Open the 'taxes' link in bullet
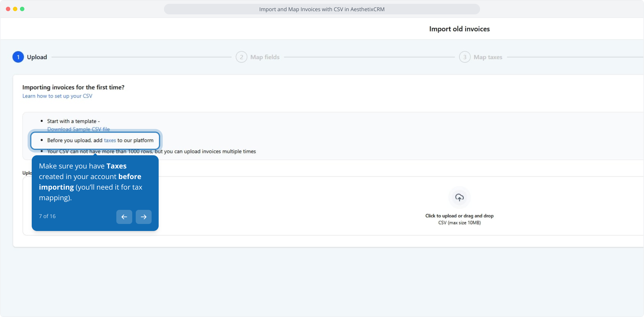644x317 pixels. point(110,140)
